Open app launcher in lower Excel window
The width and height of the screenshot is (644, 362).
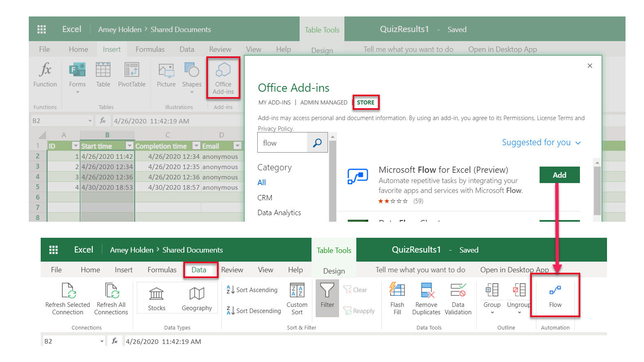coord(53,250)
